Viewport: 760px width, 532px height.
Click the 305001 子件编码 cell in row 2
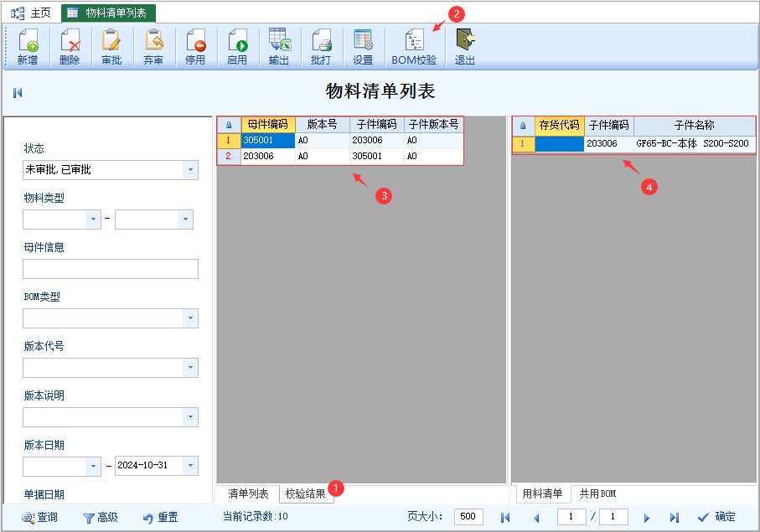[376, 156]
